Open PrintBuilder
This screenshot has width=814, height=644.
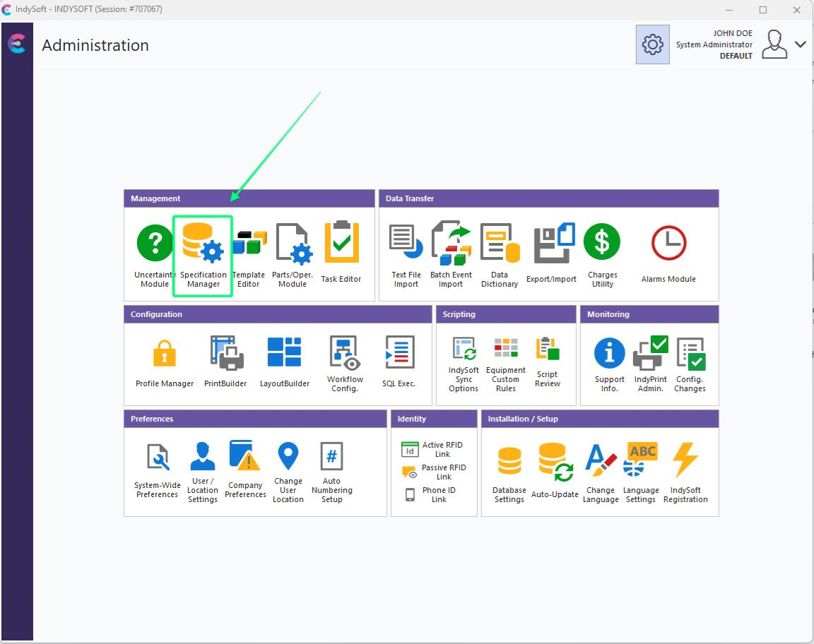[x=226, y=362]
